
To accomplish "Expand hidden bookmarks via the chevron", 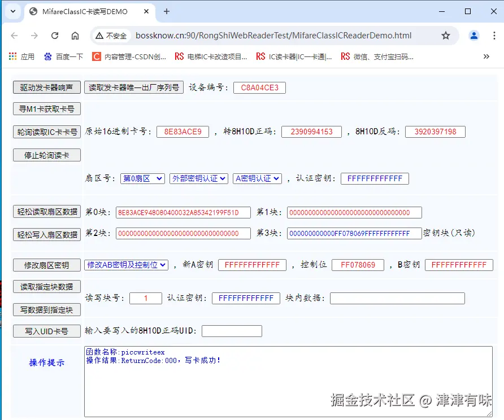I will click(x=486, y=56).
